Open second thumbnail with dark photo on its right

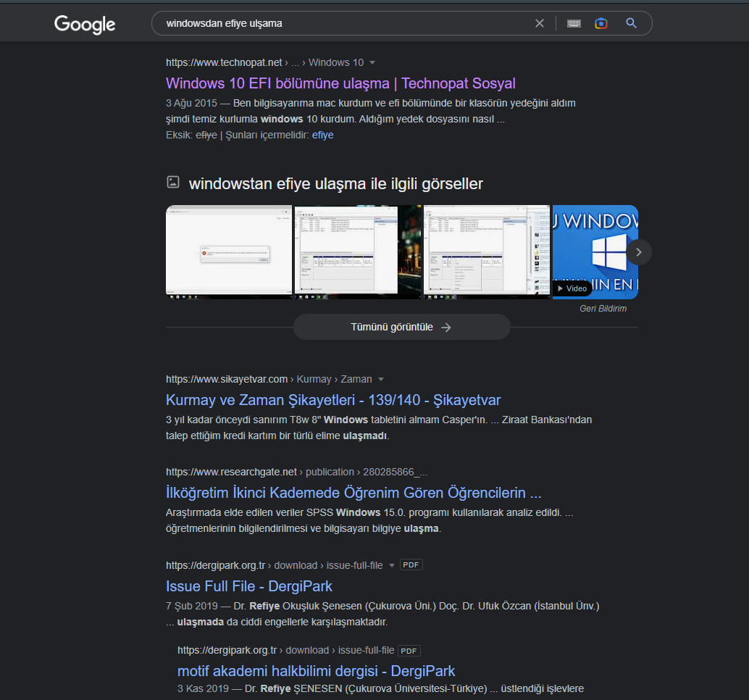click(358, 252)
